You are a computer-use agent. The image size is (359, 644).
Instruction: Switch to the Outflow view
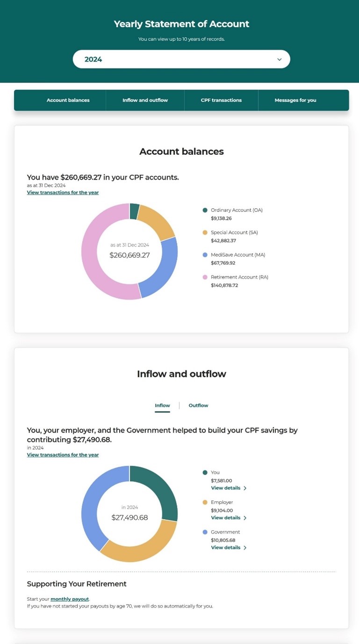pos(198,405)
